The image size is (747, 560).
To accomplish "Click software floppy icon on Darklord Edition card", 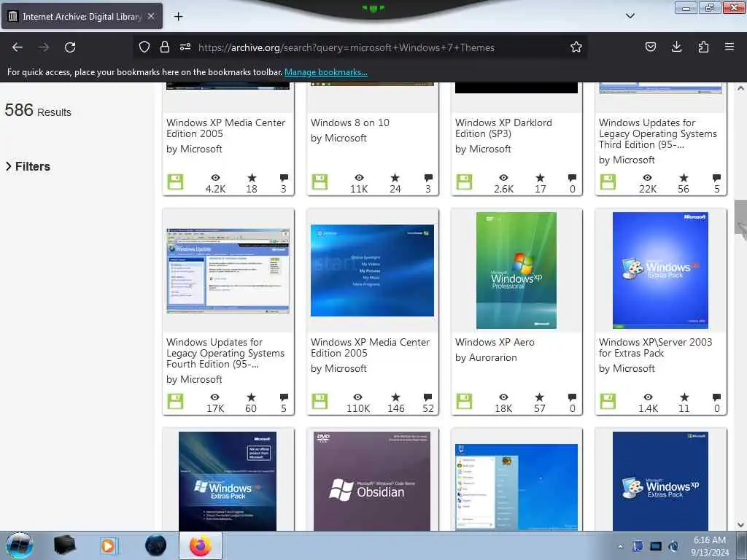I will click(x=464, y=182).
